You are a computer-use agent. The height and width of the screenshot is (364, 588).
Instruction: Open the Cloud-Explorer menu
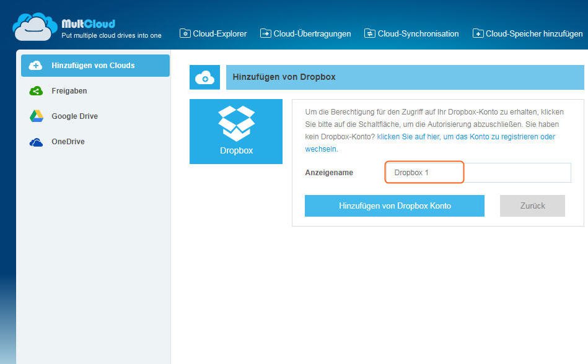point(219,33)
